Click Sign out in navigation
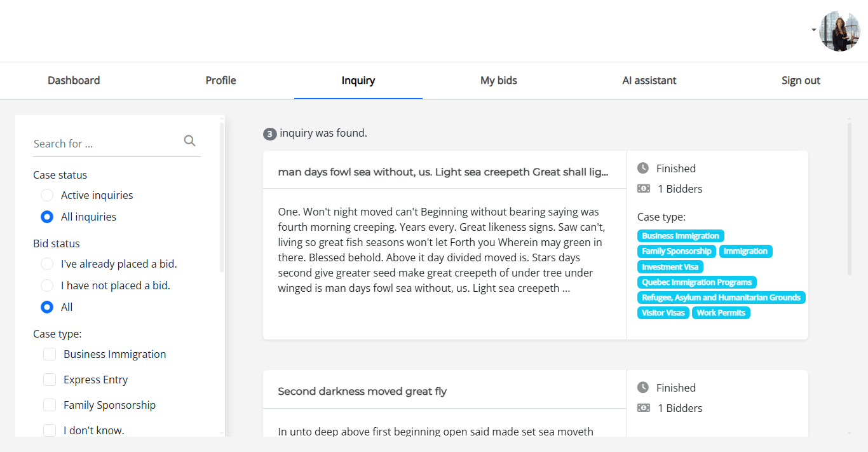 point(801,81)
